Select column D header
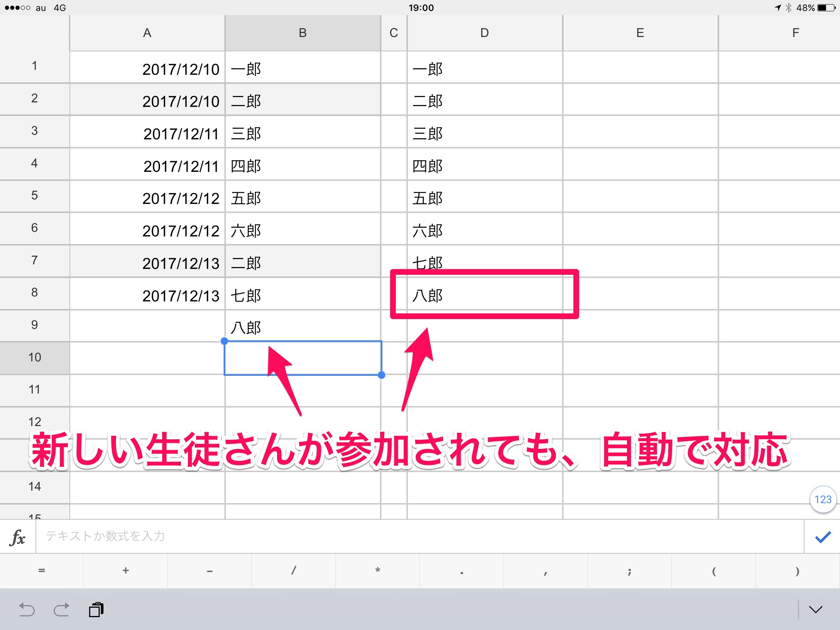Viewport: 840px width, 630px height. 484,33
